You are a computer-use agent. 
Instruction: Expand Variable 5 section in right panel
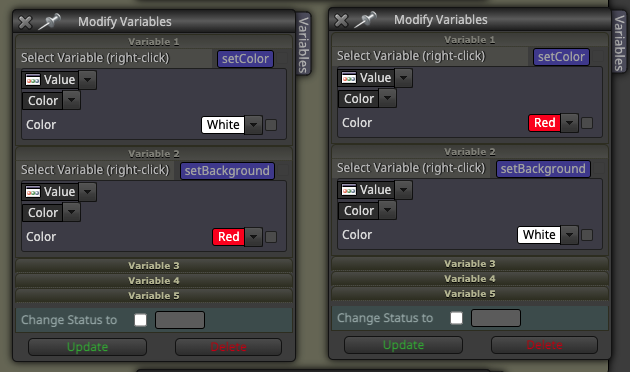470,294
